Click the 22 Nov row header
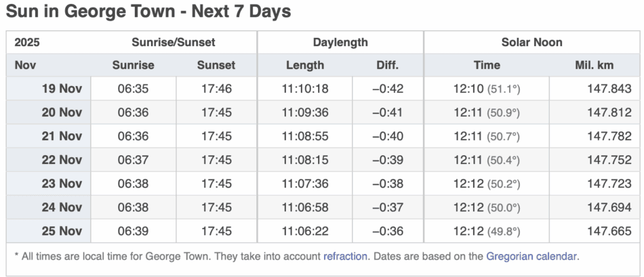Viewport: 644px width, 277px height. coord(62,160)
